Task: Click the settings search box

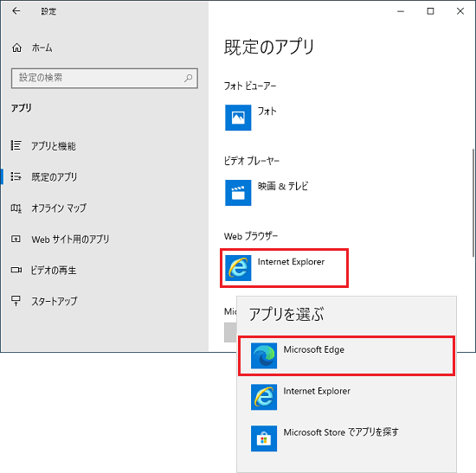Action: 105,79
